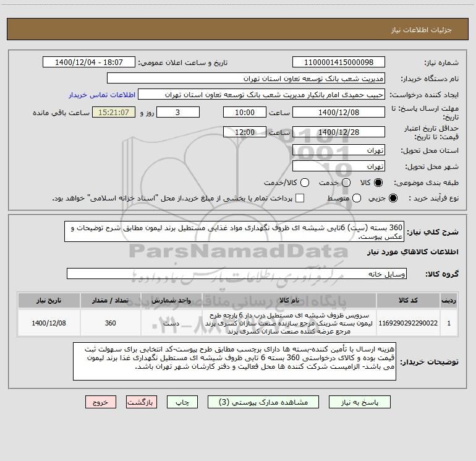Select the جزیی purchase type radio
The height and width of the screenshot is (461, 476).
pyautogui.click(x=393, y=198)
